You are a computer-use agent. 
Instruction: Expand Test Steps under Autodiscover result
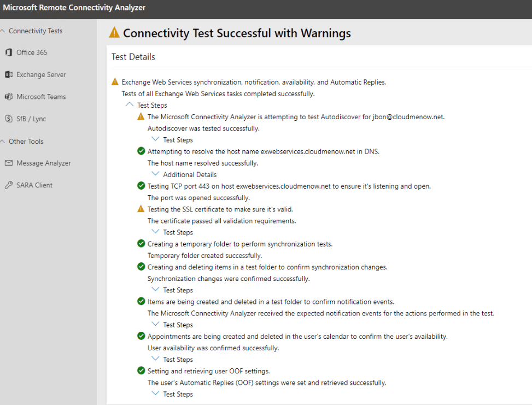click(156, 140)
